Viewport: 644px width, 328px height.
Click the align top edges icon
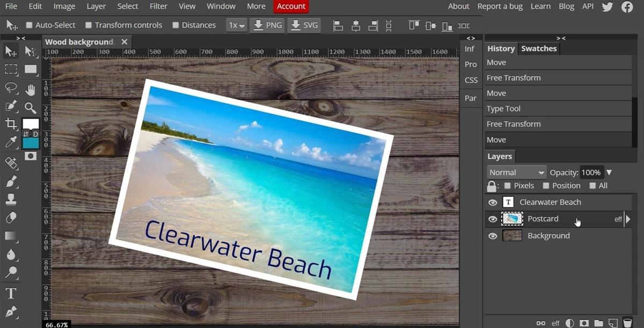pyautogui.click(x=413, y=25)
